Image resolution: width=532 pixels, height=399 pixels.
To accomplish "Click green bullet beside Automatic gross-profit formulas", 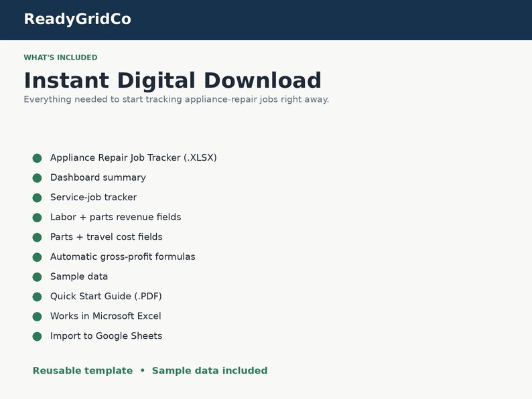I will point(37,257).
